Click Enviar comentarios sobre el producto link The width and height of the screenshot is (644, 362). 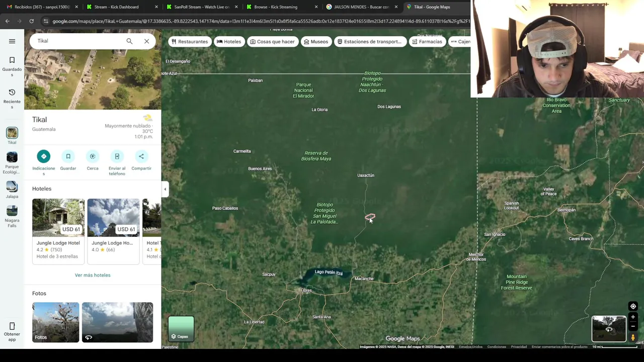click(559, 347)
